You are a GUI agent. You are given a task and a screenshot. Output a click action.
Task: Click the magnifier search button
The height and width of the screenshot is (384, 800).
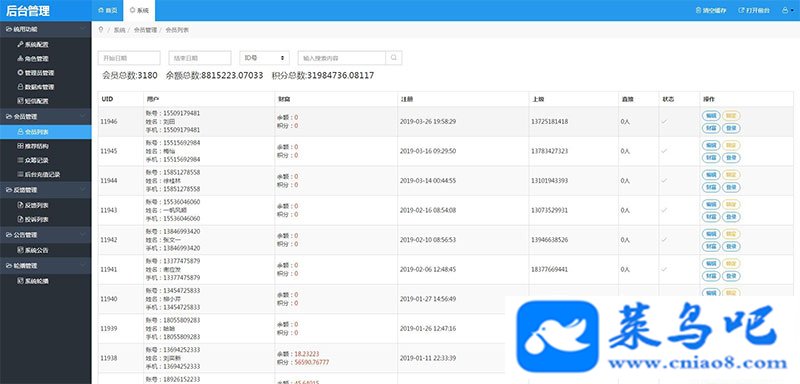[394, 58]
